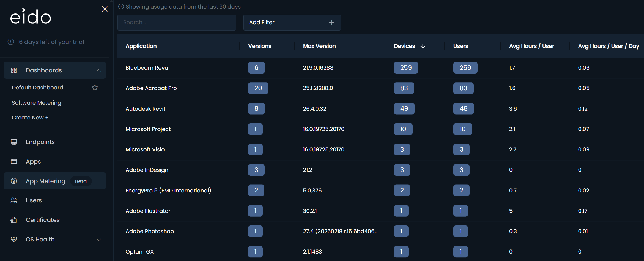Select Microsoft Visio application name
Screen dimensions: 644x261
coord(145,149)
